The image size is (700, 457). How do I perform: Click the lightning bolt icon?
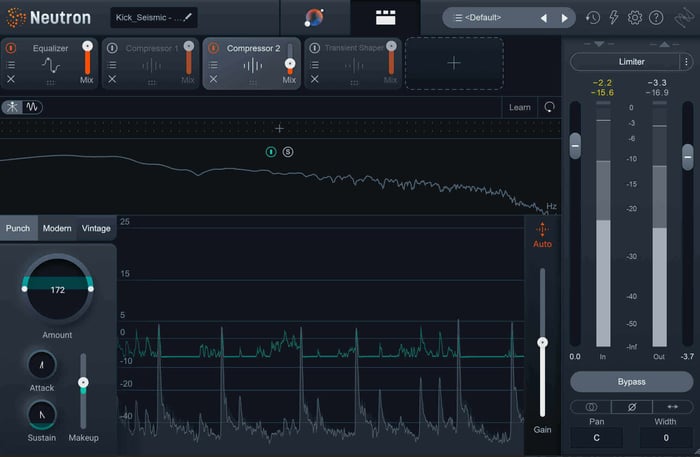click(x=614, y=18)
